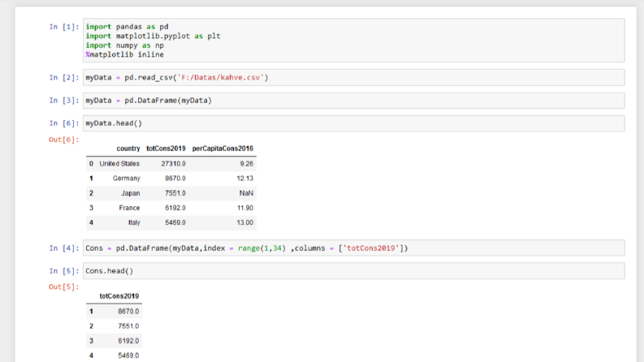Click the Out[5]: output label
Screen dimensions: 644x362
[x=63, y=287]
